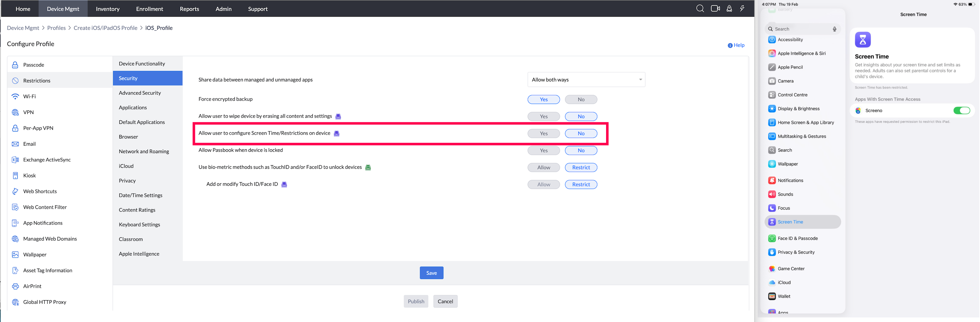Click the search magnifier in top bar
This screenshot has width=980, height=322.
pyautogui.click(x=700, y=8)
